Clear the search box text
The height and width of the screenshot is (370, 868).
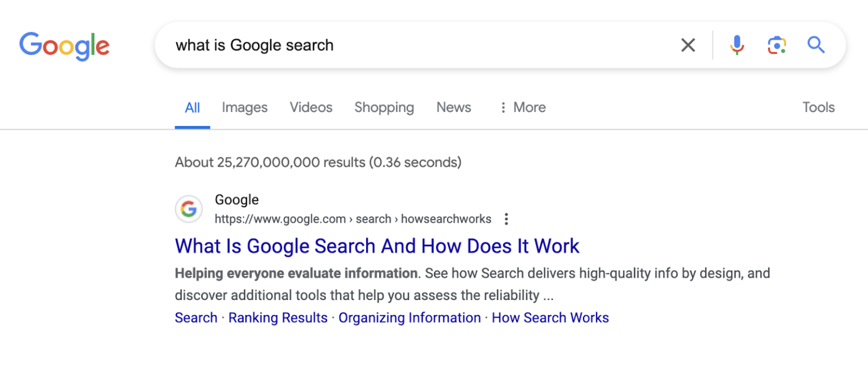tap(688, 45)
